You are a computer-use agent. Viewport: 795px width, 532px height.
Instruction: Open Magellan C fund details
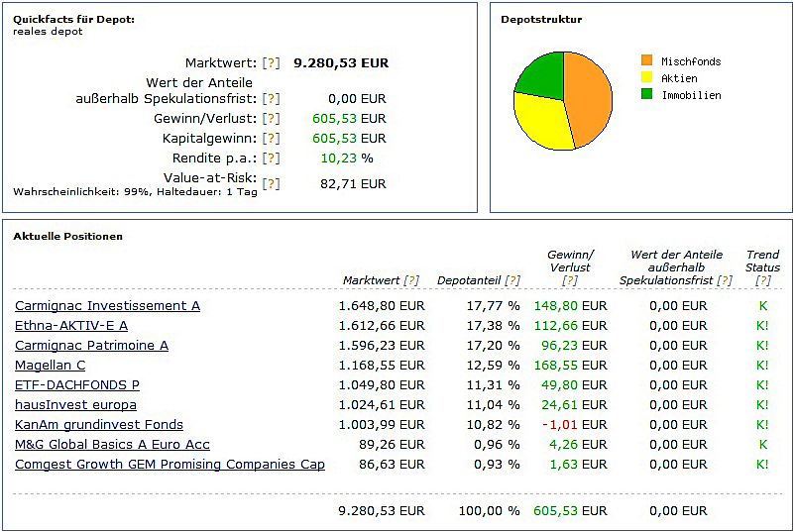50,366
